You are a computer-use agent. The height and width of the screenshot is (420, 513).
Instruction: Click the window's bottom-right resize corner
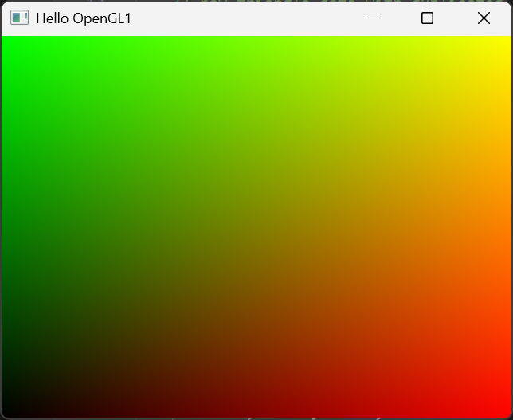point(511,418)
